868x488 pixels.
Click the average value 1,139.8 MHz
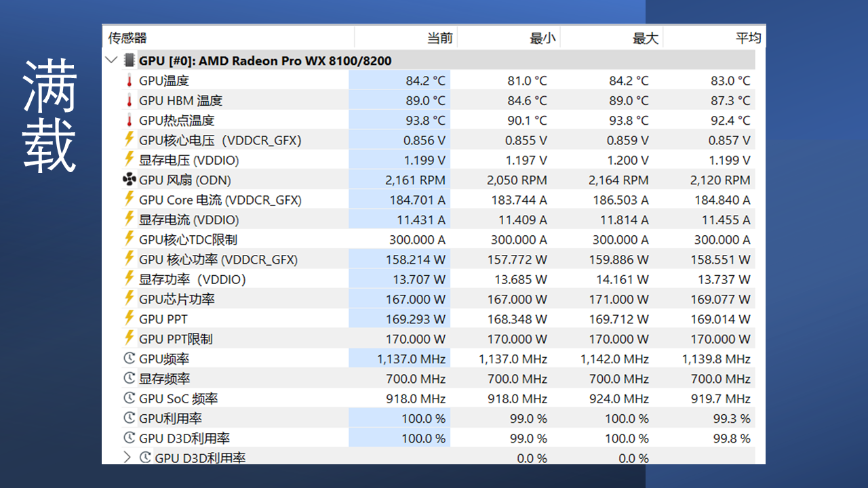tap(716, 359)
